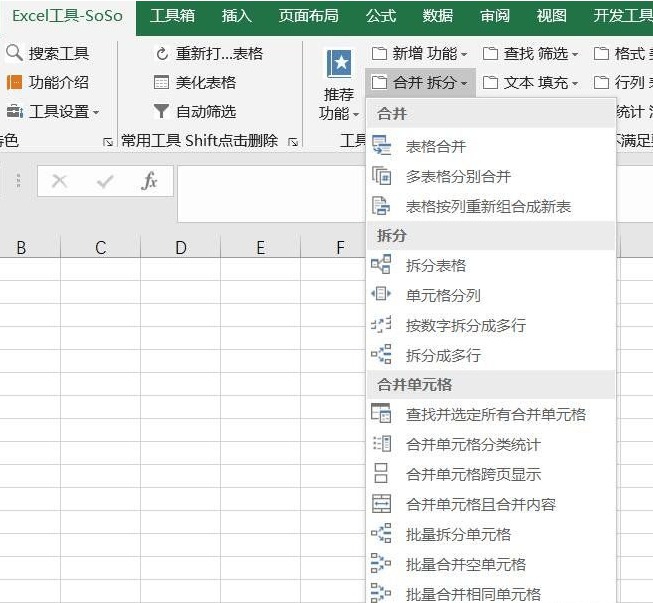Open the 新增 功能 dropdown
This screenshot has width=653, height=603.
pyautogui.click(x=419, y=54)
